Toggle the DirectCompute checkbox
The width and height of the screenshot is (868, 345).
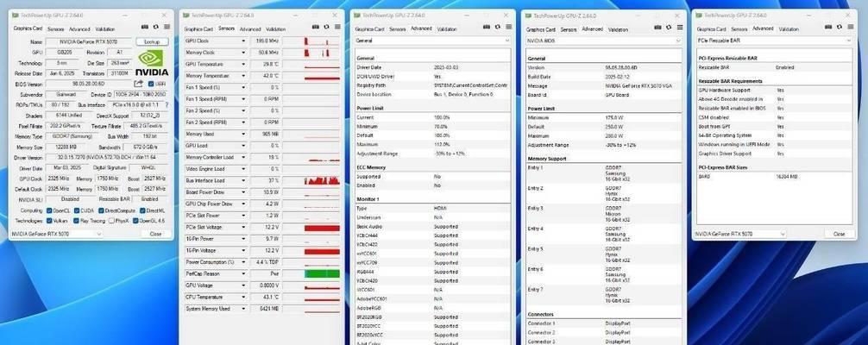(101, 211)
